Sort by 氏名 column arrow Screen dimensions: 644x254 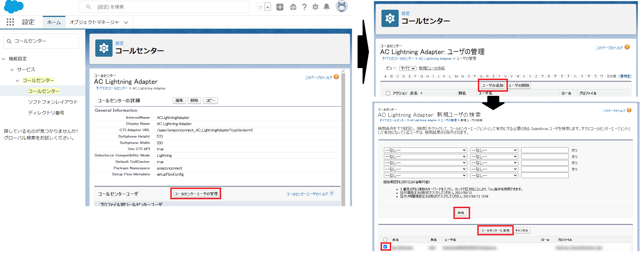pos(421,93)
